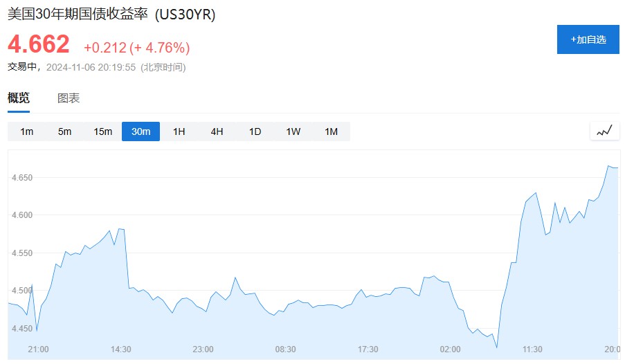The height and width of the screenshot is (364, 625).
Task: Click the 02:00 time axis label
Action: (x=450, y=349)
